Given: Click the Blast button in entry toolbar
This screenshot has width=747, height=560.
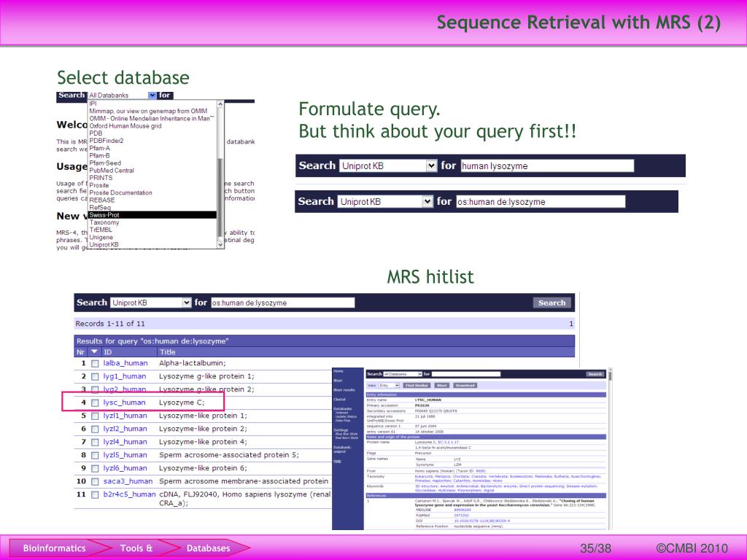Looking at the screenshot, I should point(442,385).
